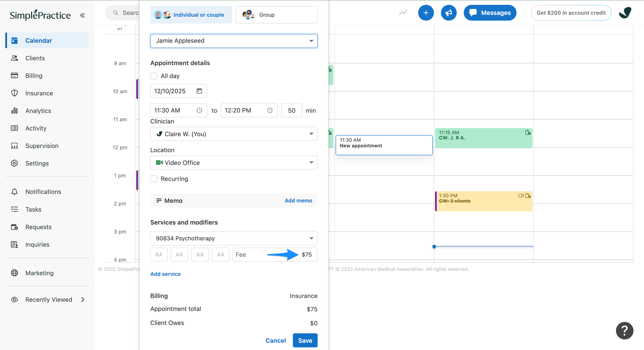Screen dimensions: 644x350
Task: Open the Billing section
Action: [34, 75]
